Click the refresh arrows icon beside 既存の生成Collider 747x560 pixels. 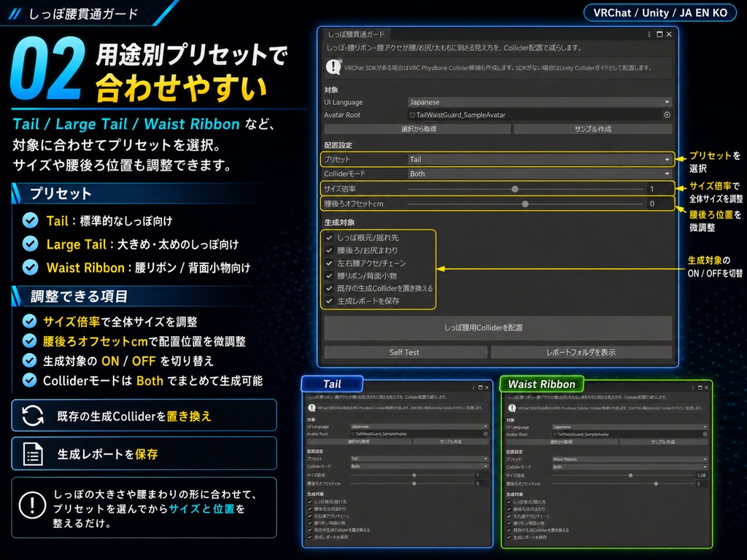click(32, 416)
